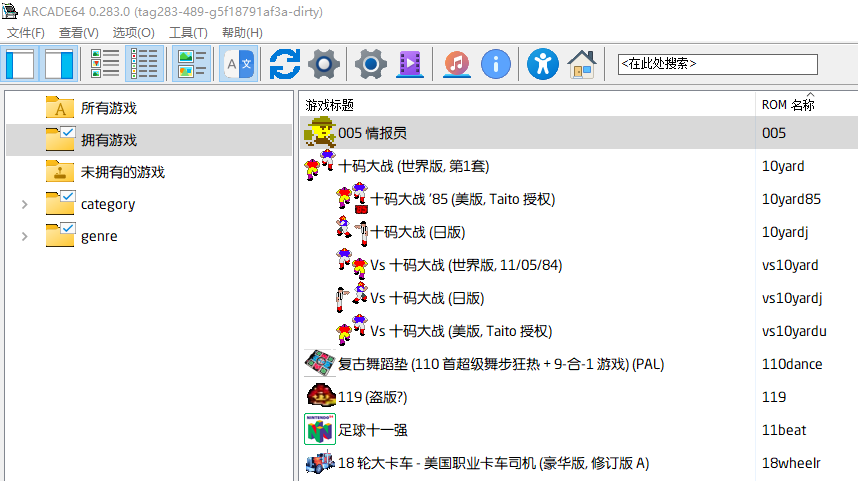Open the 查看(V) menu
Viewport: 858px width, 481px height.
point(79,33)
